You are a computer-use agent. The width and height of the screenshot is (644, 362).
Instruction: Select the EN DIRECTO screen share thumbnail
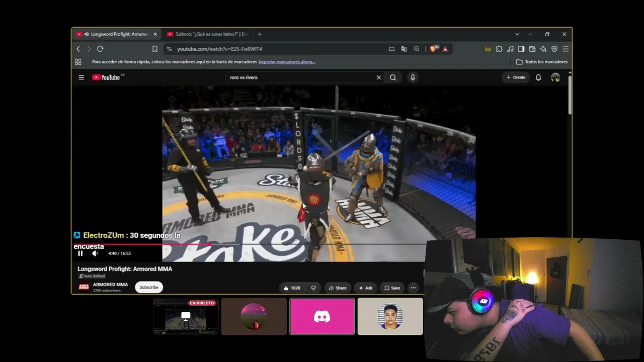186,316
